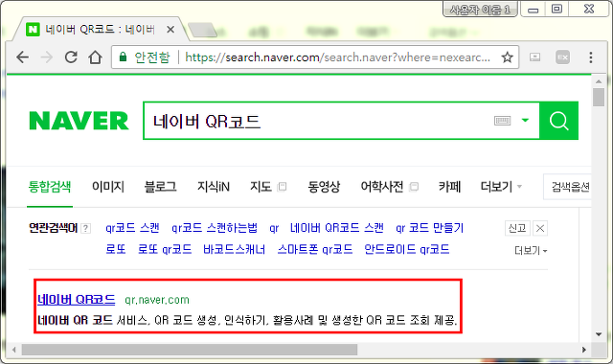Screen dimensions: 613x364
Task: Click related search 안드로이드 qr코드
Action: click(407, 249)
